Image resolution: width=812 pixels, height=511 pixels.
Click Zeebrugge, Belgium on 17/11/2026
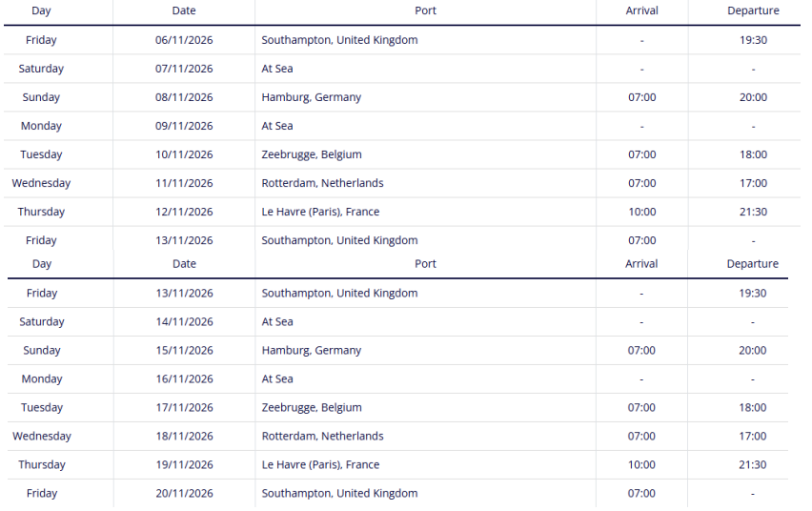point(312,407)
